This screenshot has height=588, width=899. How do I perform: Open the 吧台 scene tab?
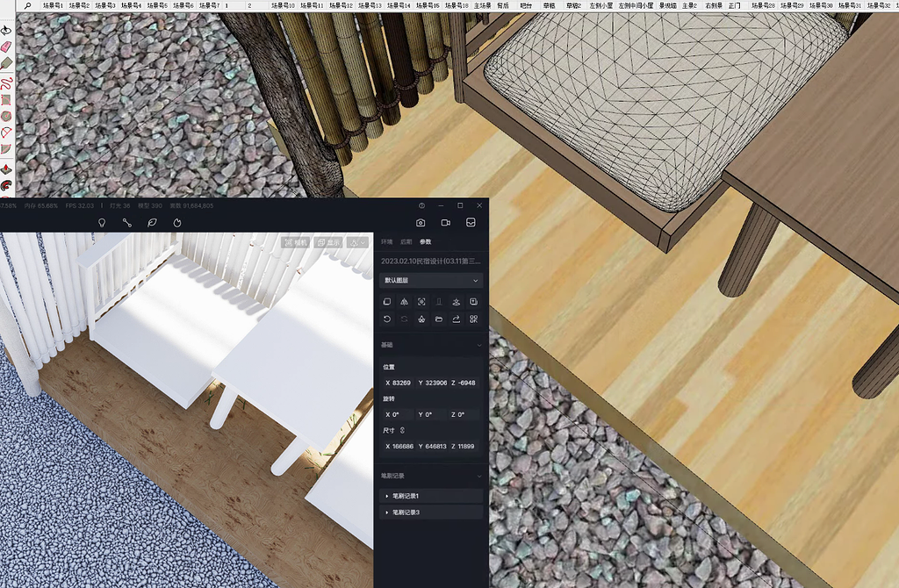coord(526,5)
